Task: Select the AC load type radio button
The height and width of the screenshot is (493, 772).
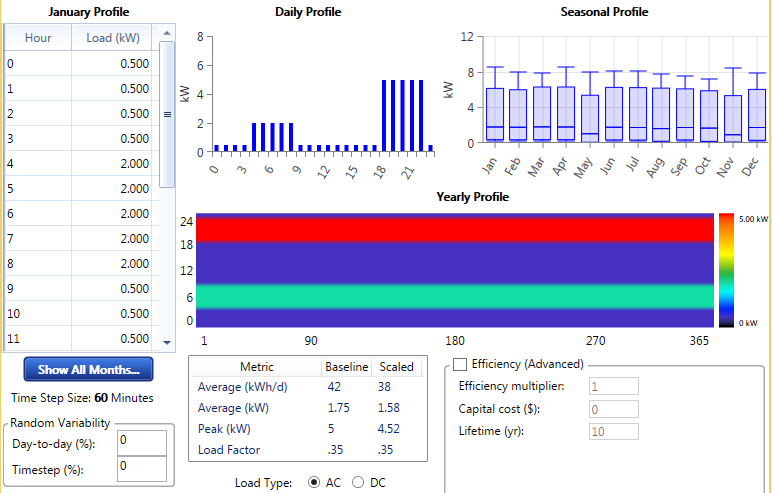Action: click(x=315, y=482)
